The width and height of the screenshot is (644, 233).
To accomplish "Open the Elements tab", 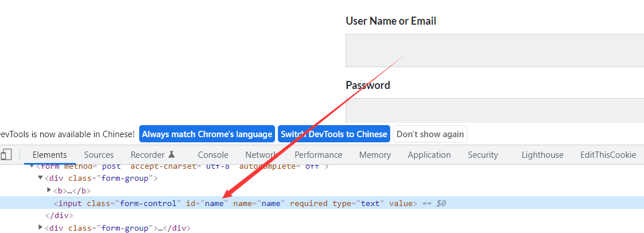I will pyautogui.click(x=50, y=155).
